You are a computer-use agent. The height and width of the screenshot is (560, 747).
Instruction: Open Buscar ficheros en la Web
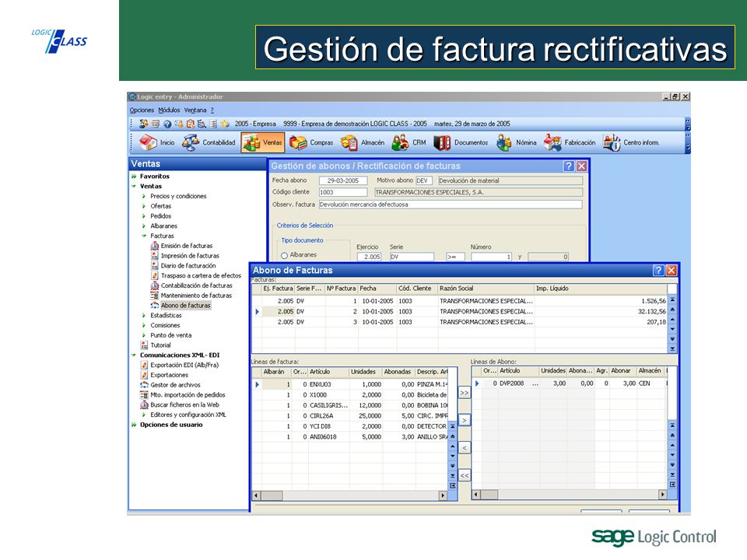point(180,405)
